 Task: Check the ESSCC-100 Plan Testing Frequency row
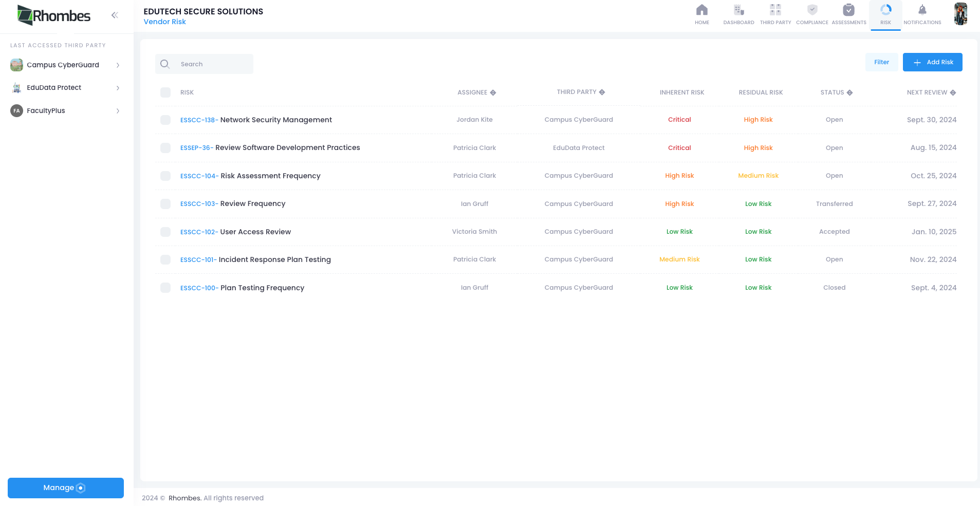coord(165,288)
